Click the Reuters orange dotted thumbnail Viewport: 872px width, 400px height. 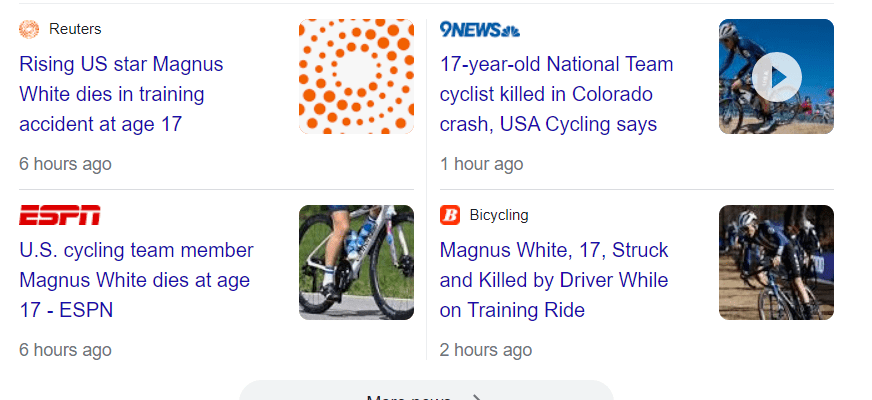coord(356,76)
